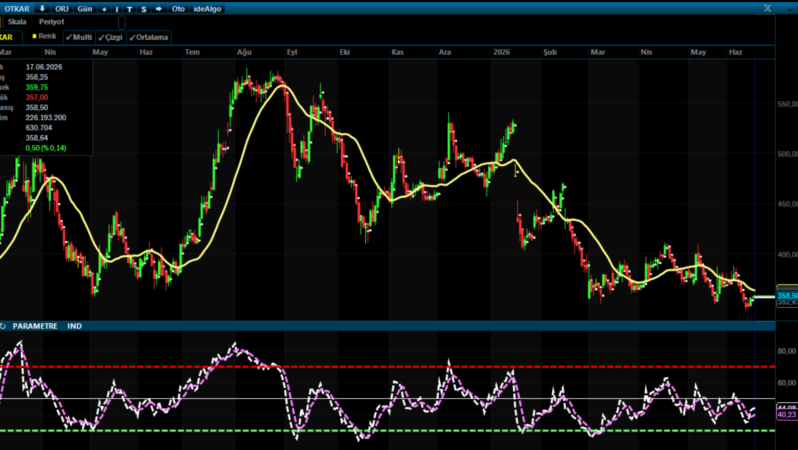Screen dimensions: 798x450
Task: Click the right arrow icon in toolbar
Action: click(159, 9)
